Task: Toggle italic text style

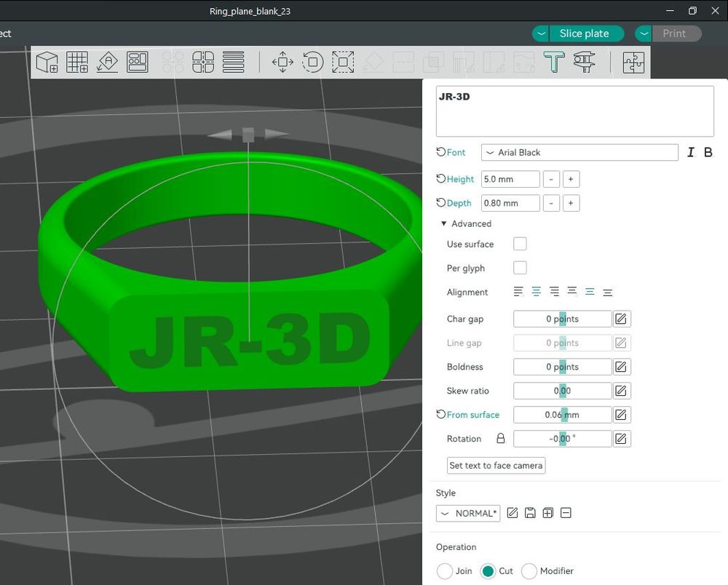Action: coord(690,152)
